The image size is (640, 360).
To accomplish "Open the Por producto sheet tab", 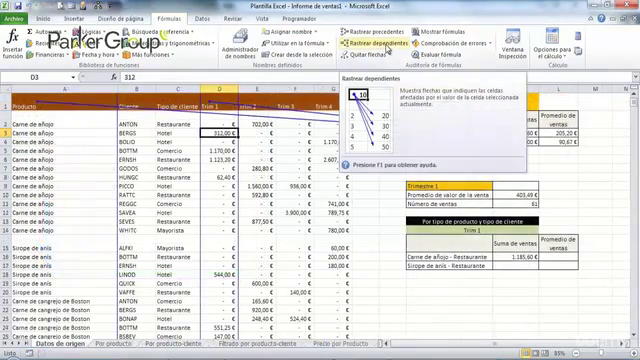I will 113,344.
